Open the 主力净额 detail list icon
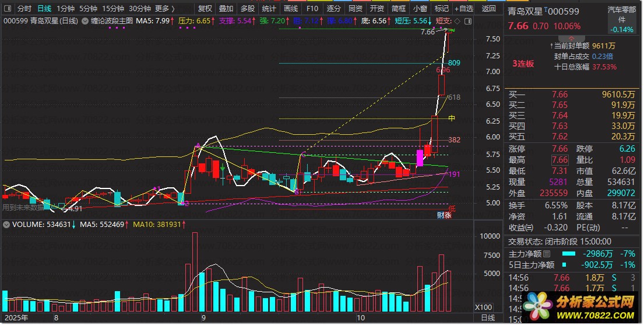Viewport: 644px width, 325px height. tap(547, 254)
